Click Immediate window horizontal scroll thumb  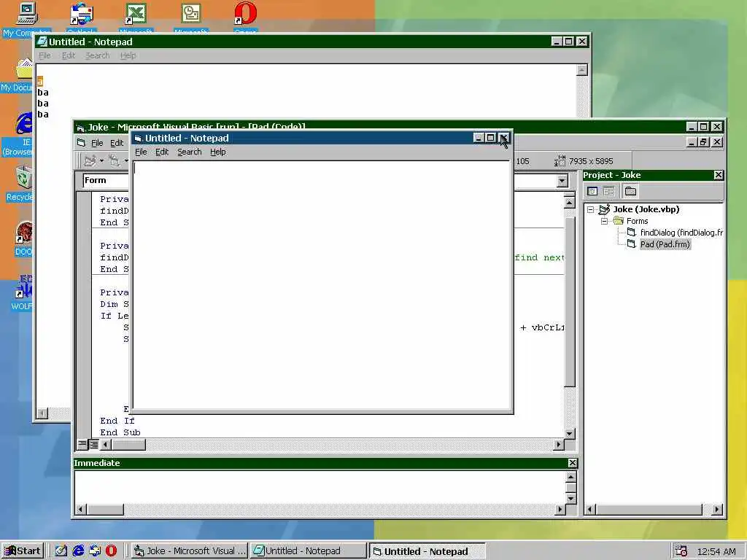105,510
